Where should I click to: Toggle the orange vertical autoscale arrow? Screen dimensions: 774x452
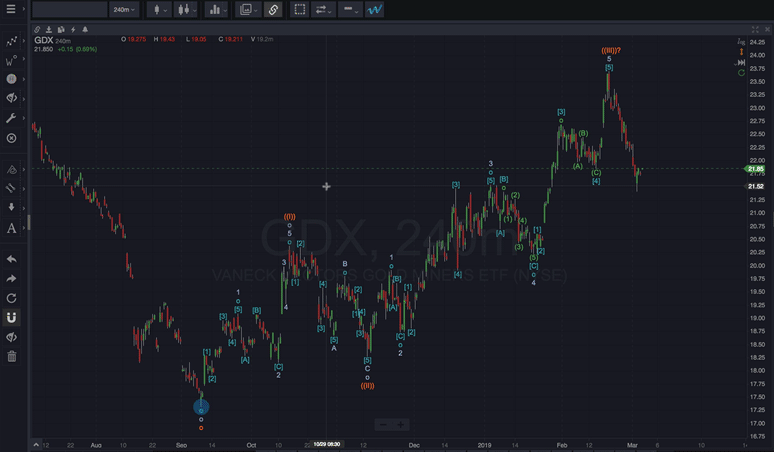(741, 52)
